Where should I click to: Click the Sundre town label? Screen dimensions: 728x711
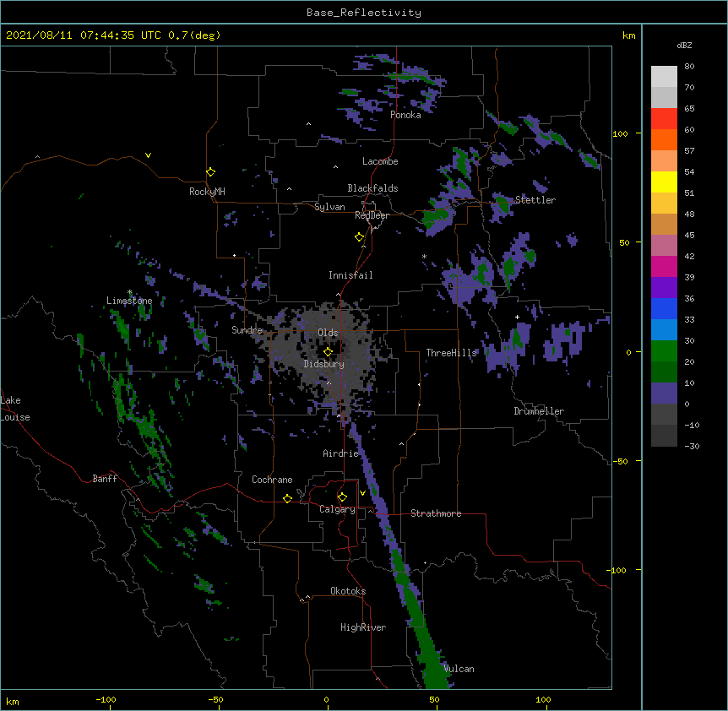pos(247,330)
